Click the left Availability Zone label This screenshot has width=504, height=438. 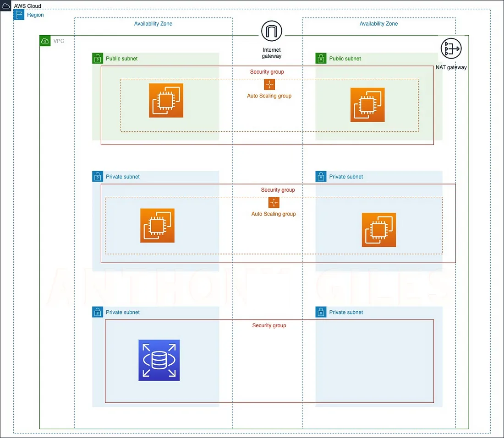[x=153, y=24]
